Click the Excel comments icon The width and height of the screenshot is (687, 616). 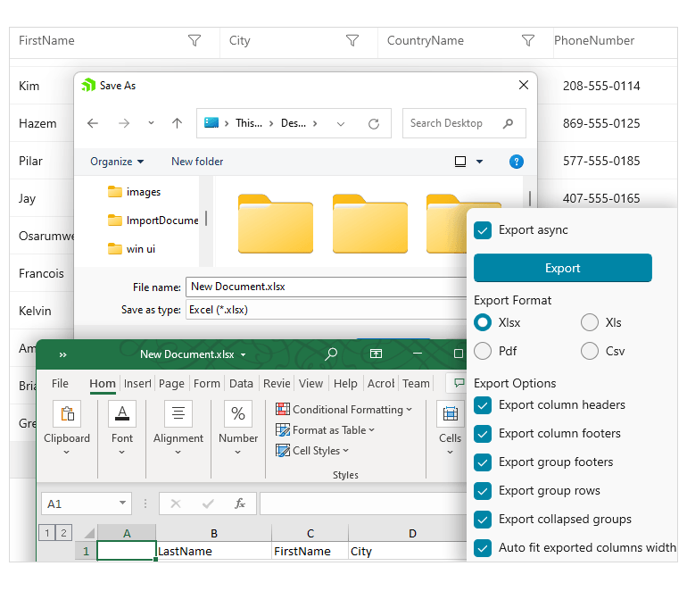pyautogui.click(x=459, y=383)
